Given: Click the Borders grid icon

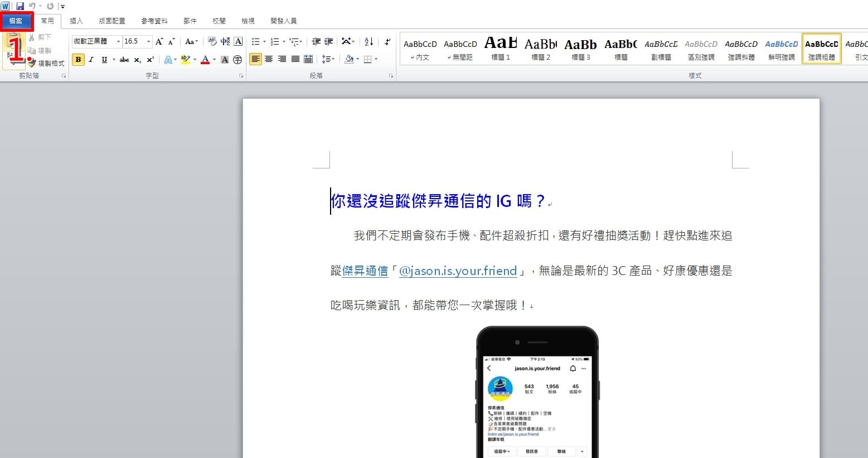Looking at the screenshot, I should tap(367, 59).
